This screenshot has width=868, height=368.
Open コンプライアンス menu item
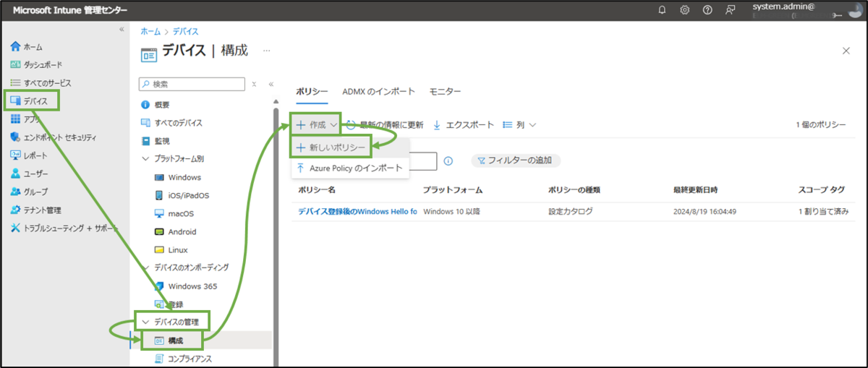pos(183,358)
